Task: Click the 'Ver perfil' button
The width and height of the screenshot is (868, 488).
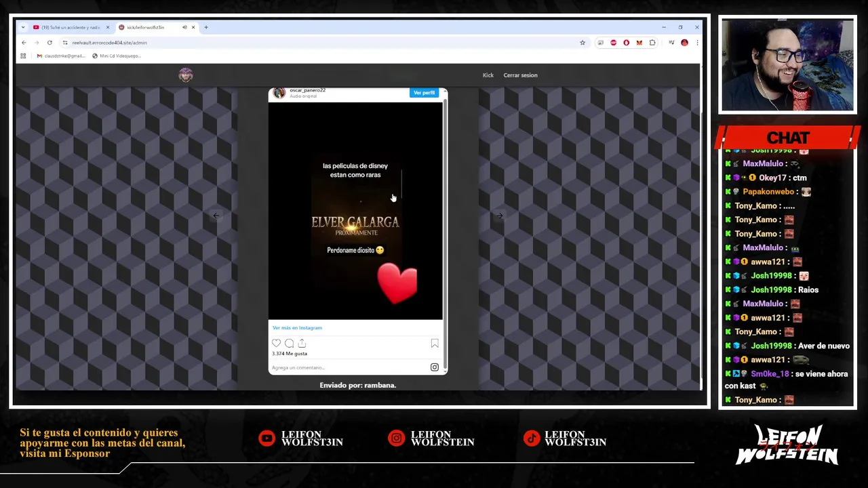Action: coord(424,93)
